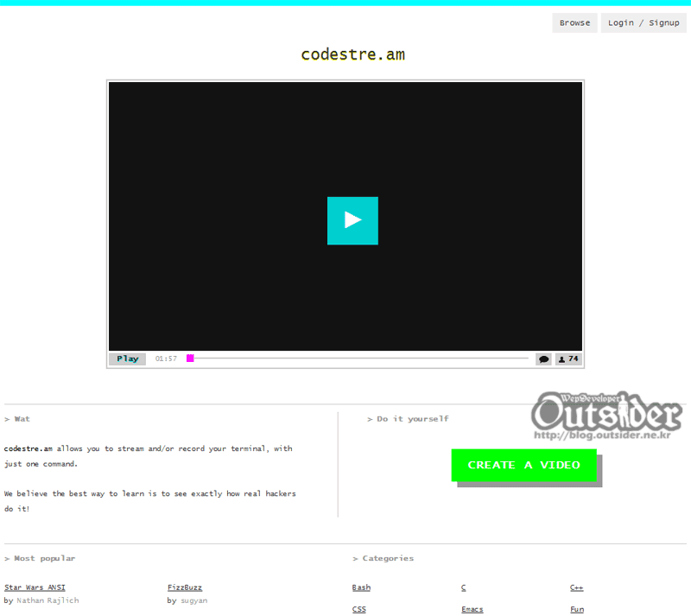Click the viewers count icon showing 74
The height and width of the screenshot is (616, 691).
point(568,359)
